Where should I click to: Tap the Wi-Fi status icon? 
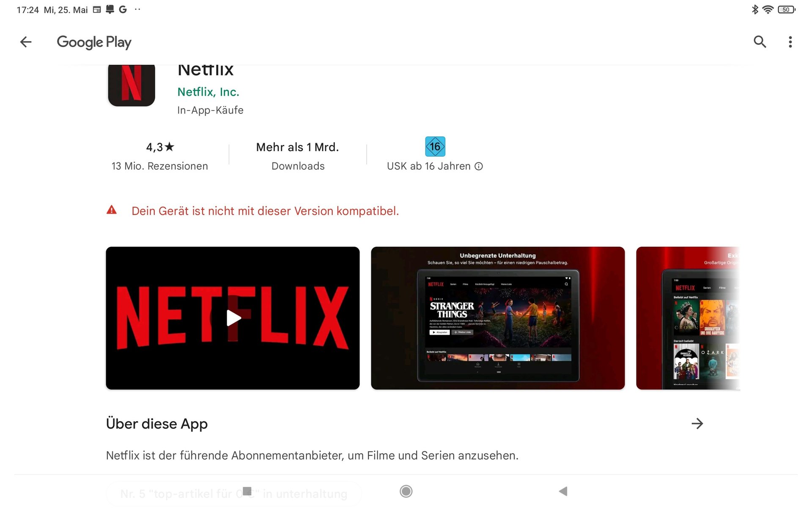click(x=768, y=9)
